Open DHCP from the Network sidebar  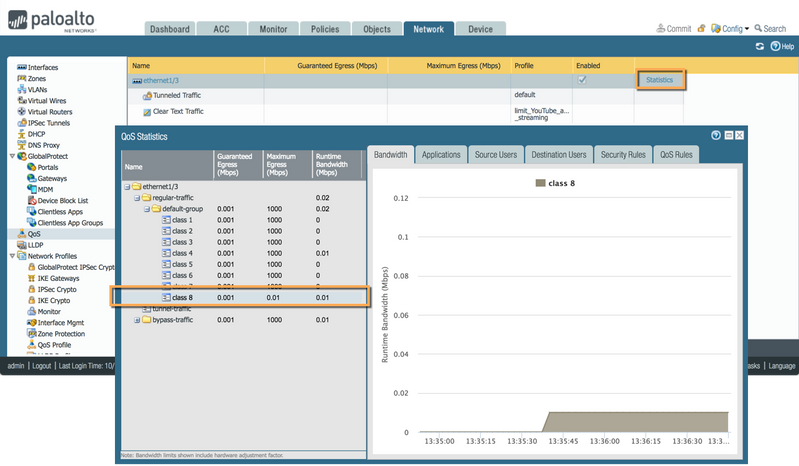(x=36, y=134)
